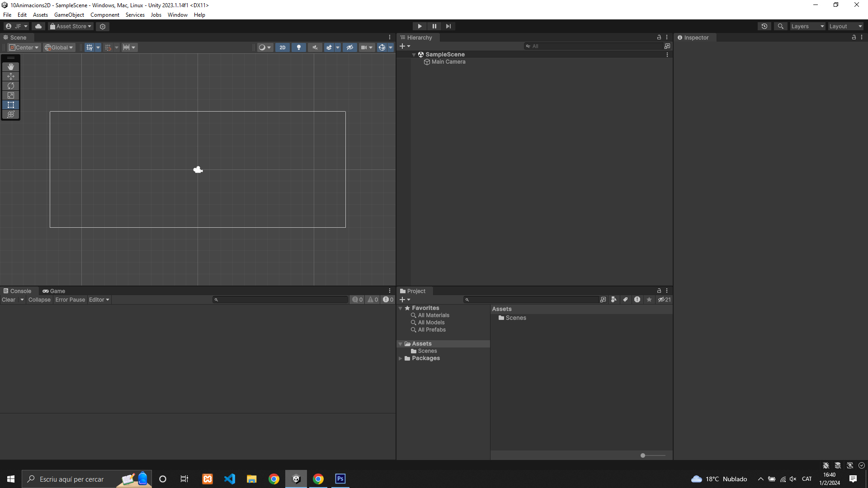868x488 pixels.
Task: Open the GameObject menu
Action: click(x=69, y=15)
